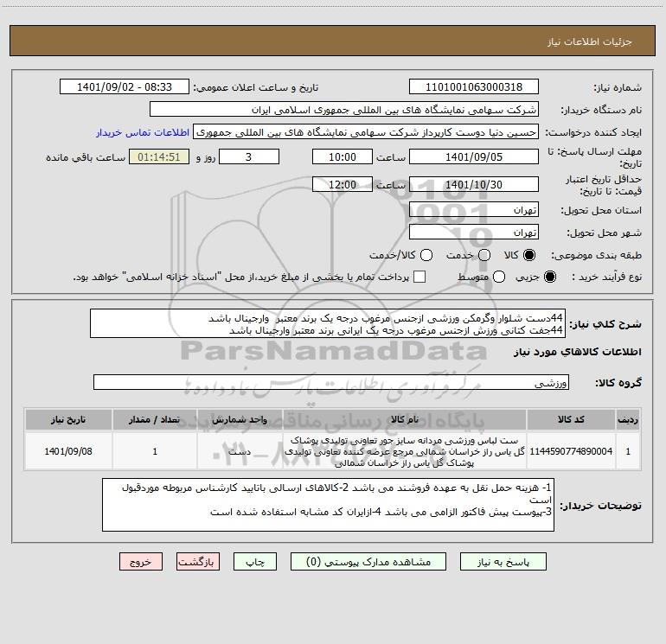Click the remaining days field showing 3

pyautogui.click(x=249, y=157)
